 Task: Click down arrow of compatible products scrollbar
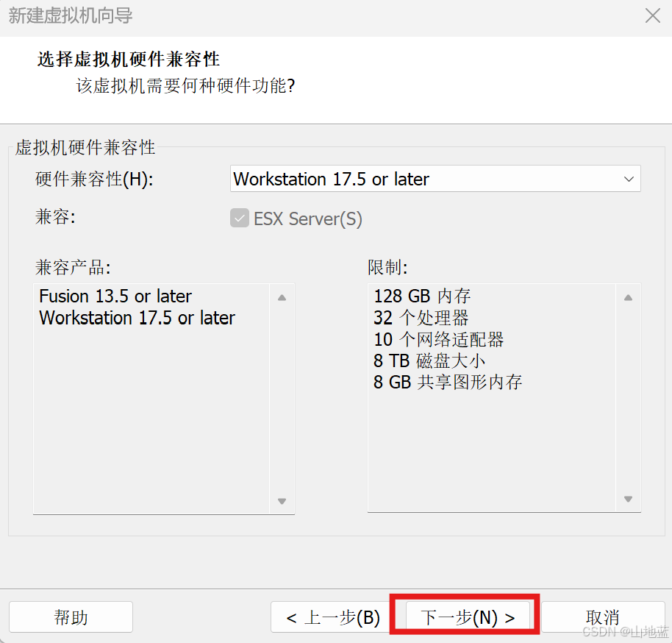(x=282, y=500)
